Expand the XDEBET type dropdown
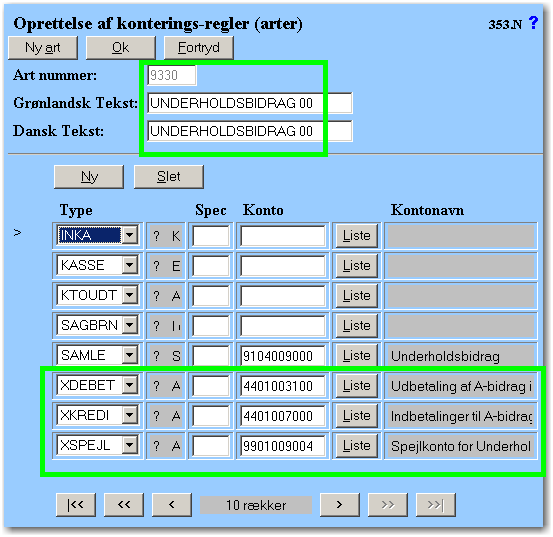 point(130,385)
